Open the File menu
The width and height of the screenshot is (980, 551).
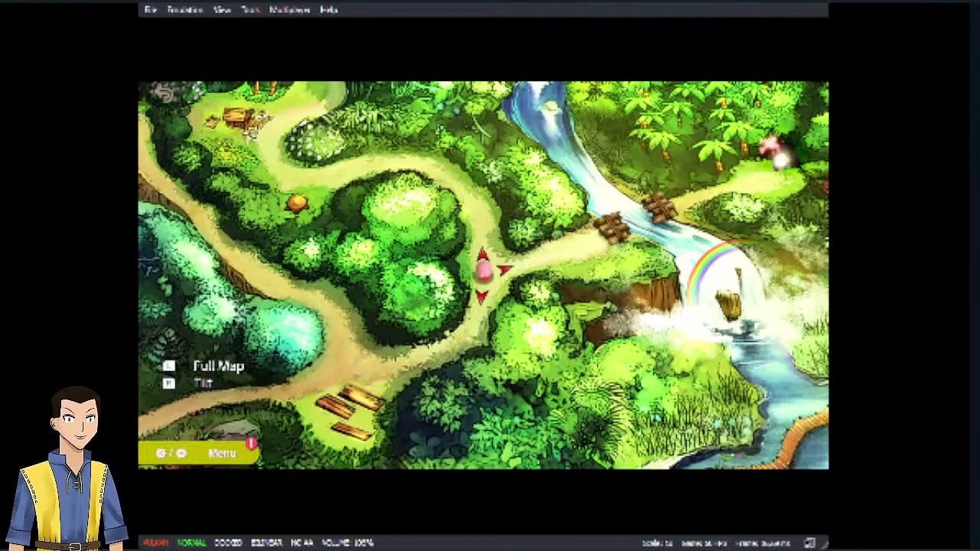pyautogui.click(x=151, y=10)
